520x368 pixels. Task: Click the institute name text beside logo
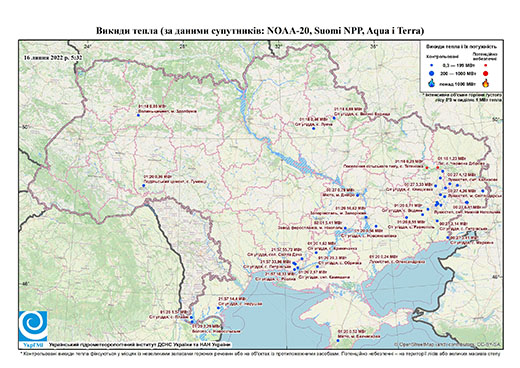(140, 344)
